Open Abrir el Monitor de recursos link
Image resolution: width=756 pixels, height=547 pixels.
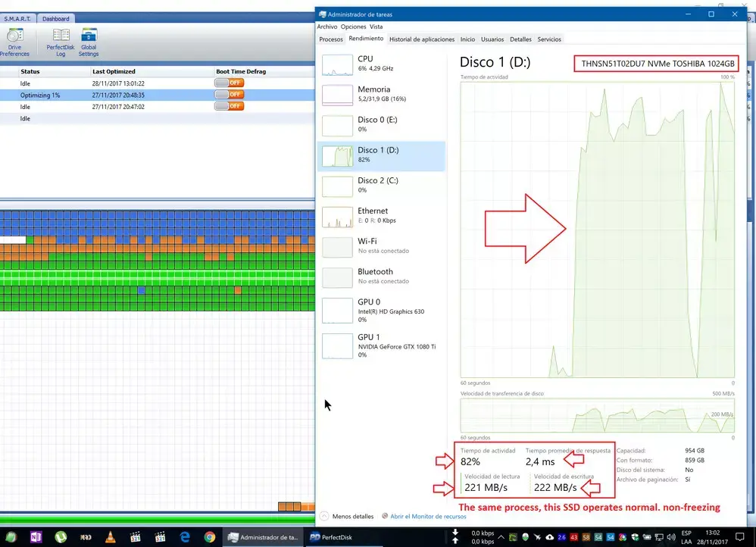(x=423, y=516)
